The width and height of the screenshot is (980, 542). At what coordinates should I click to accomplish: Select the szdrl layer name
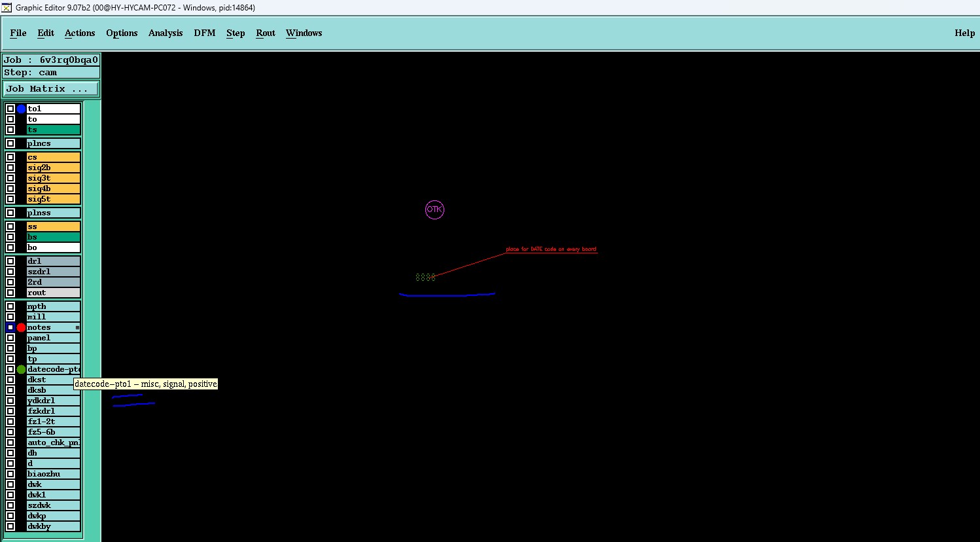coord(54,272)
